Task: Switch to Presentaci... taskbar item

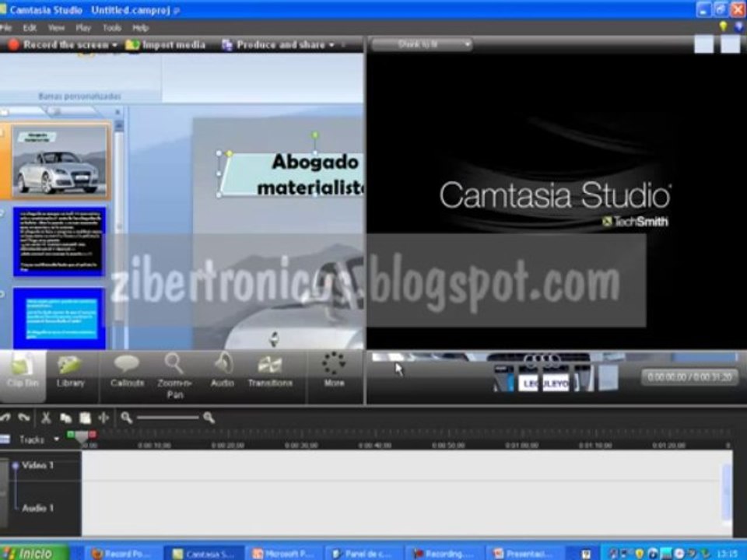Action: (x=524, y=553)
